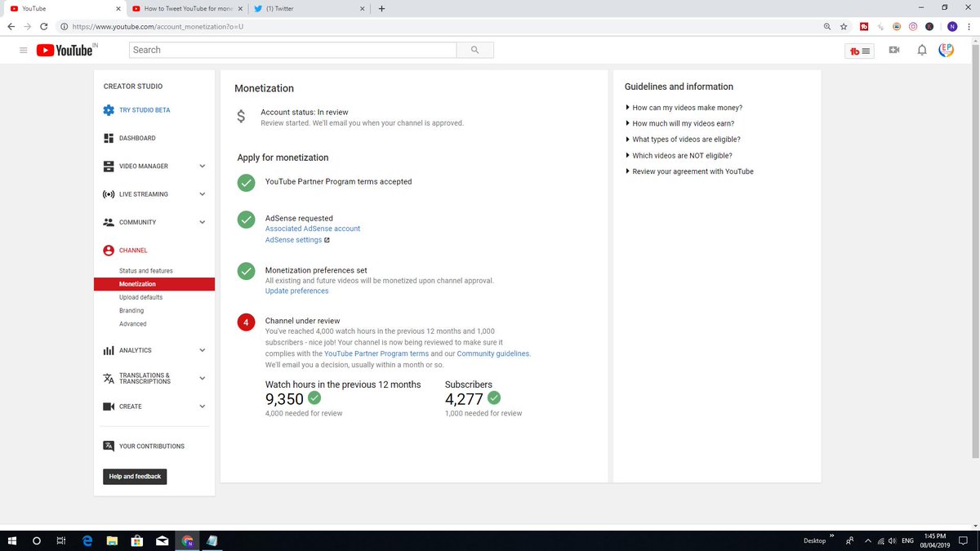Click the zoom magnifier in address bar
The width and height of the screenshot is (980, 551).
828,27
